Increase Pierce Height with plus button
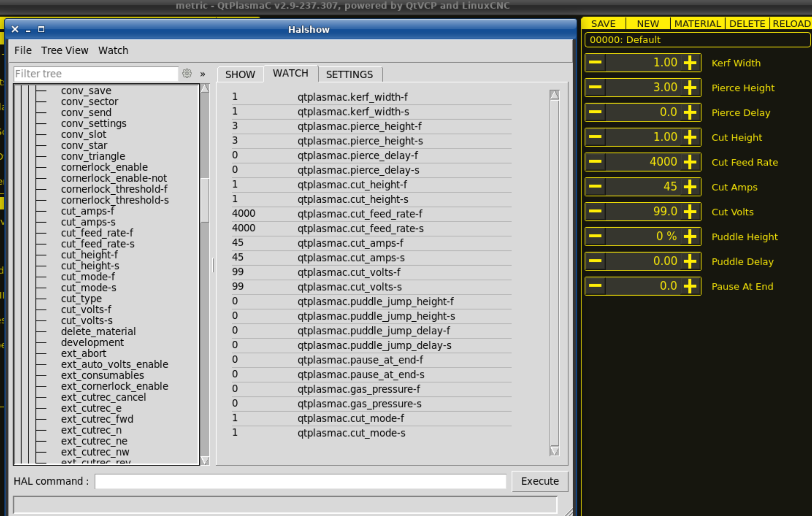The height and width of the screenshot is (516, 812). tap(690, 87)
